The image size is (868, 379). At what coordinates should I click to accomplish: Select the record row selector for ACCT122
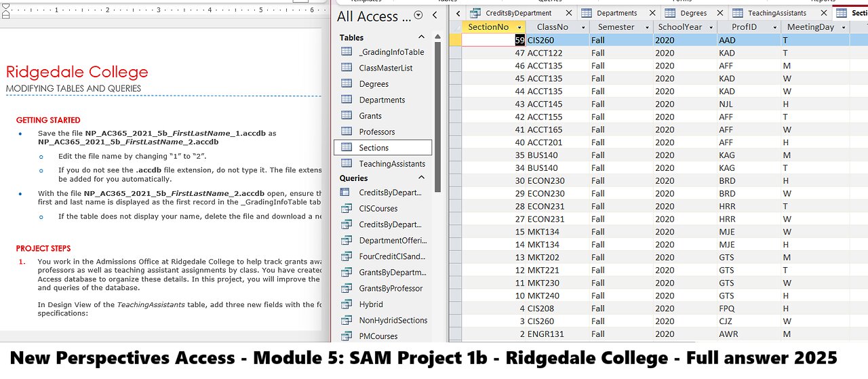(x=454, y=53)
